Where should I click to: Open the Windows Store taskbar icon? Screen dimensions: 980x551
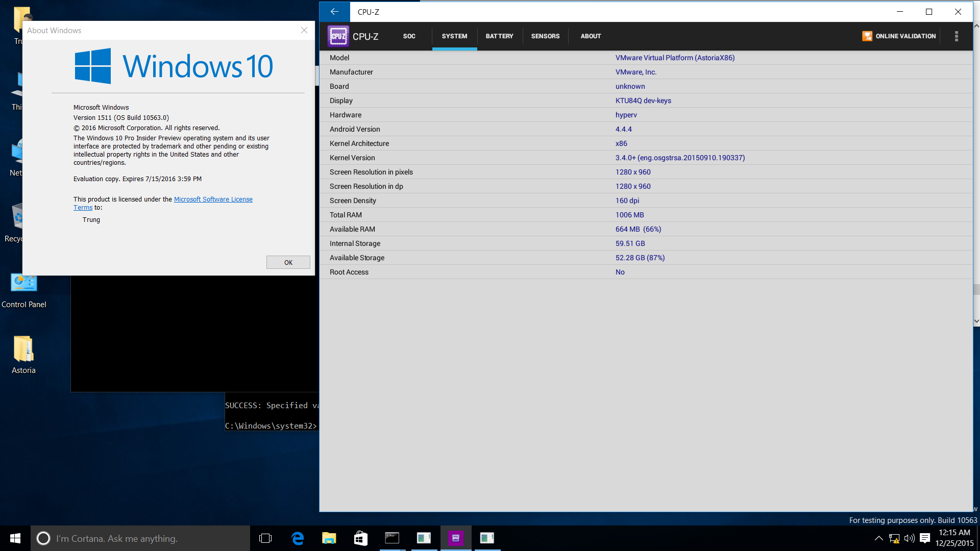point(361,538)
